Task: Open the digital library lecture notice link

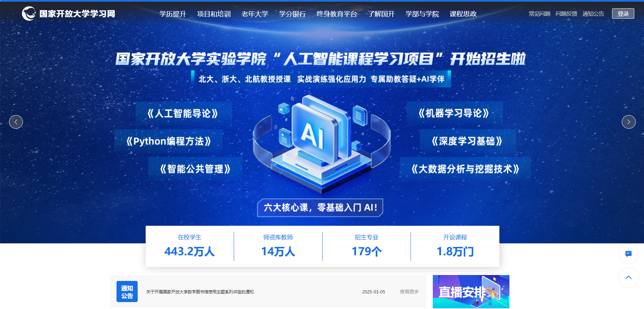Action: [200, 292]
